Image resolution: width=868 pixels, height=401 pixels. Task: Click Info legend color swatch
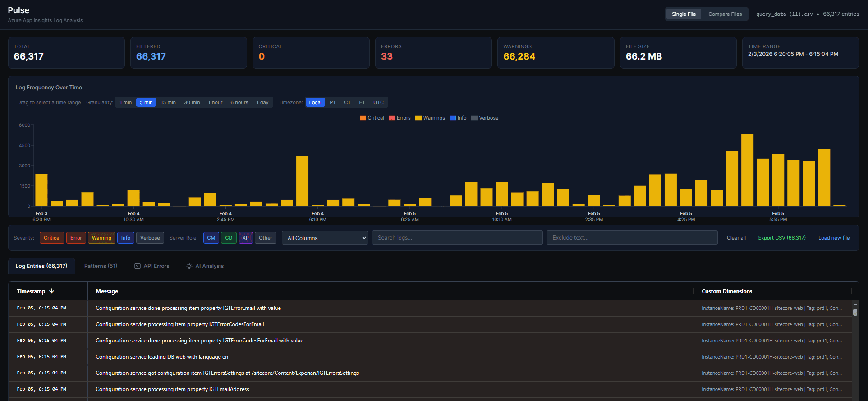coord(453,118)
